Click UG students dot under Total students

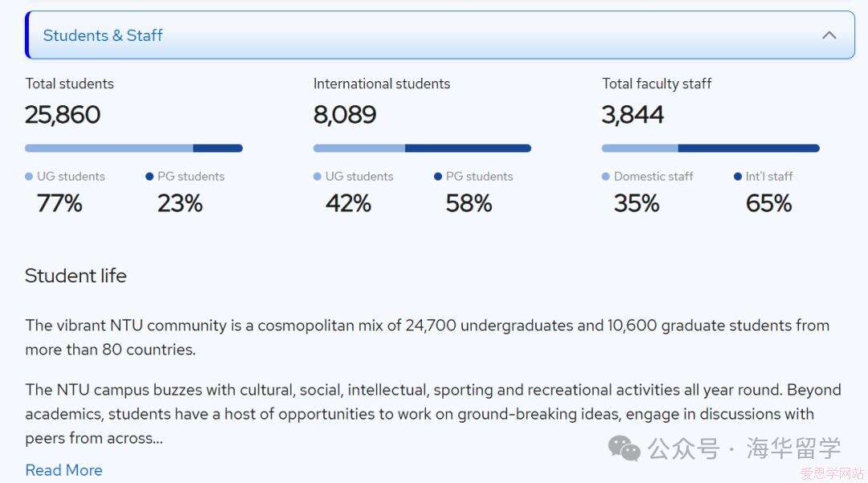[29, 177]
